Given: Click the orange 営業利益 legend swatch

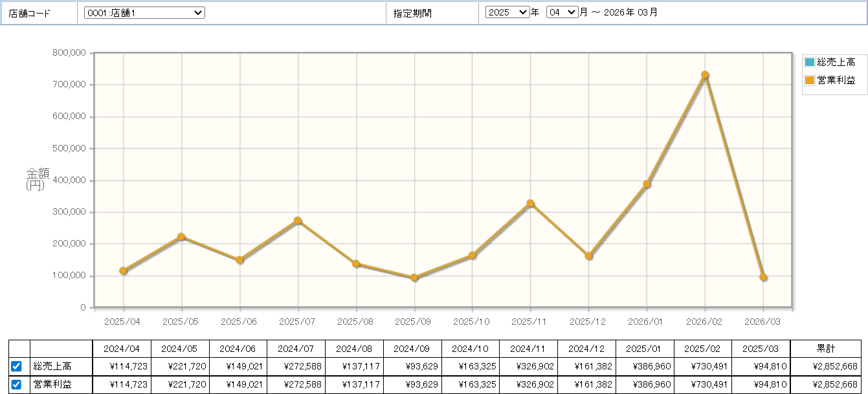Looking at the screenshot, I should 809,80.
